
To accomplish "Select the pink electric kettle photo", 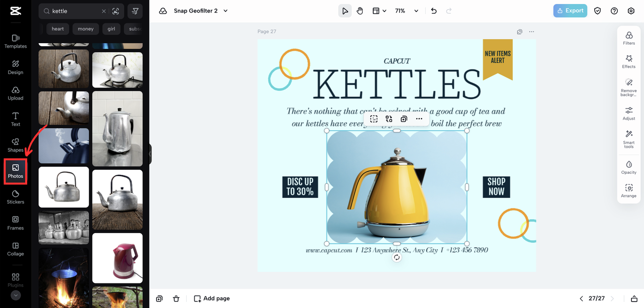I will [117, 258].
